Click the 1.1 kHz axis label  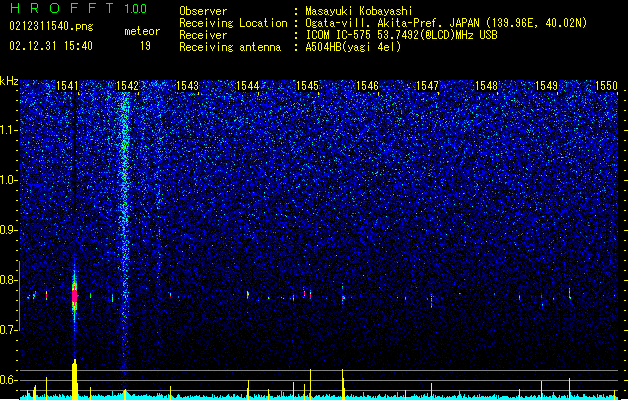9,130
